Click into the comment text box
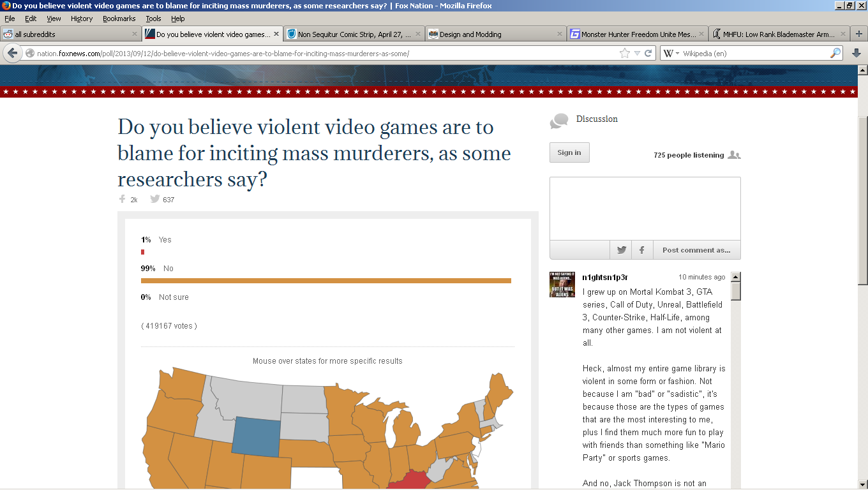868x490 pixels. click(645, 209)
